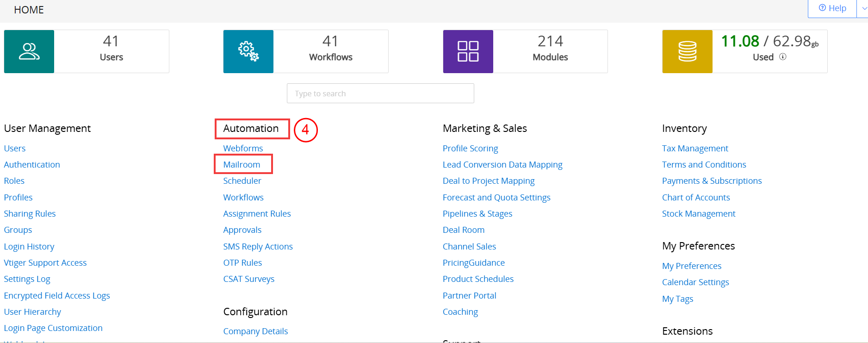Viewport: 868px width, 343px height.
Task: Click the teal Users tile icon
Action: pos(29,51)
